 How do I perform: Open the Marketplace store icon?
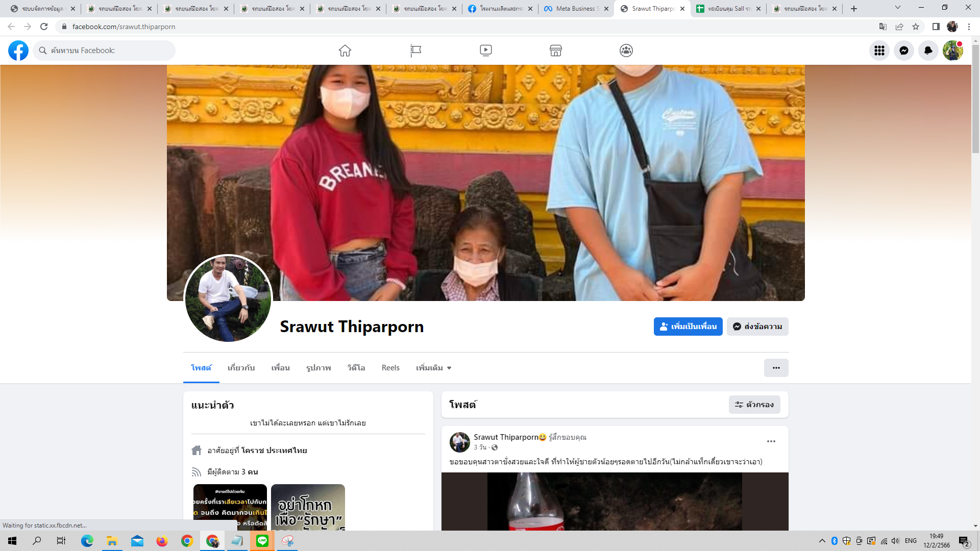[556, 51]
